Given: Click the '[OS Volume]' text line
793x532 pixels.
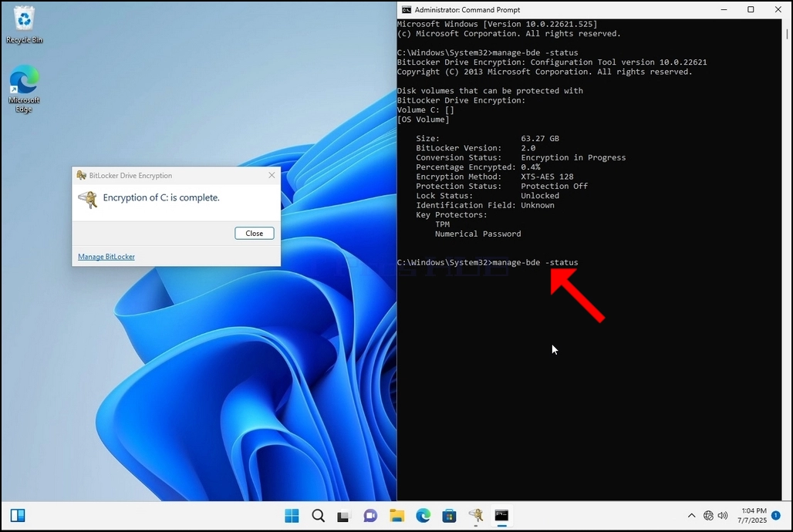Looking at the screenshot, I should coord(423,120).
